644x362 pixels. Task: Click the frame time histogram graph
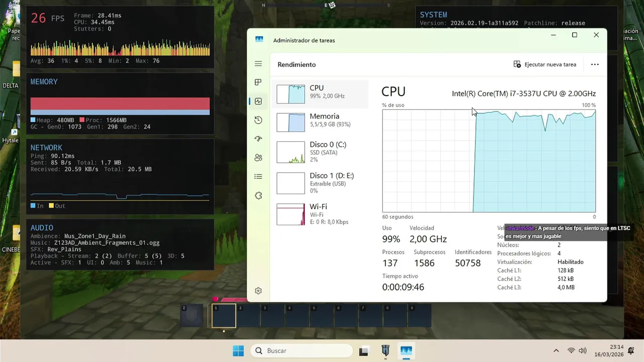(120, 48)
